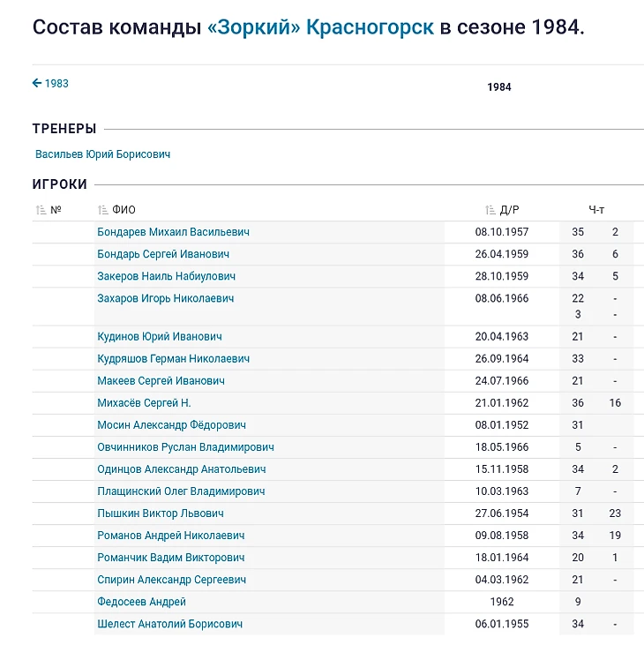
Task: Open Спирин Александр Сергеевич player page
Action: [x=171, y=580]
